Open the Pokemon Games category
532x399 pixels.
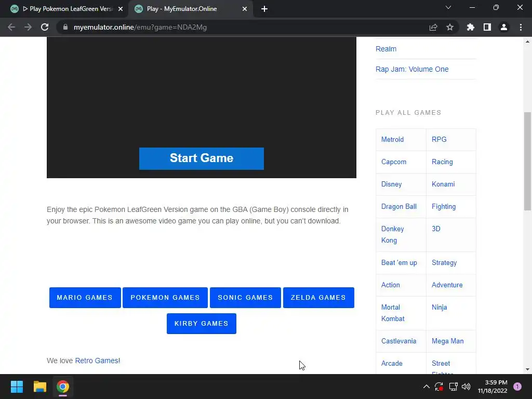[x=165, y=298]
